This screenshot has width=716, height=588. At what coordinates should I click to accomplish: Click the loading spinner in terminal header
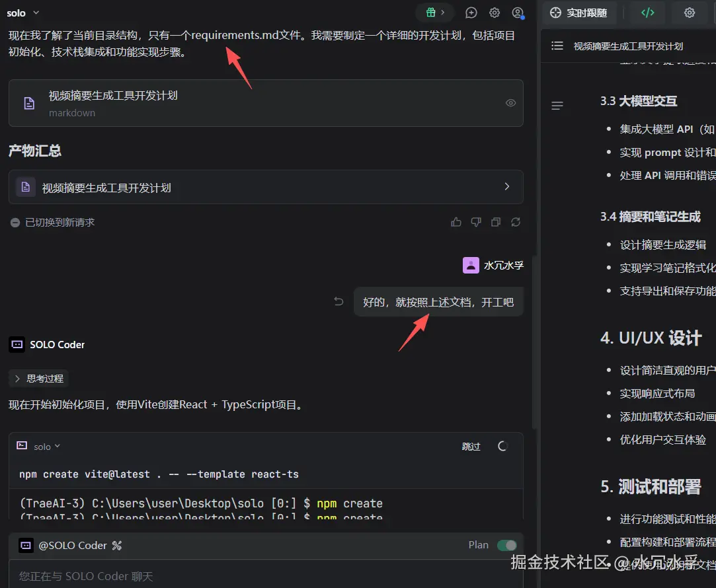[502, 446]
